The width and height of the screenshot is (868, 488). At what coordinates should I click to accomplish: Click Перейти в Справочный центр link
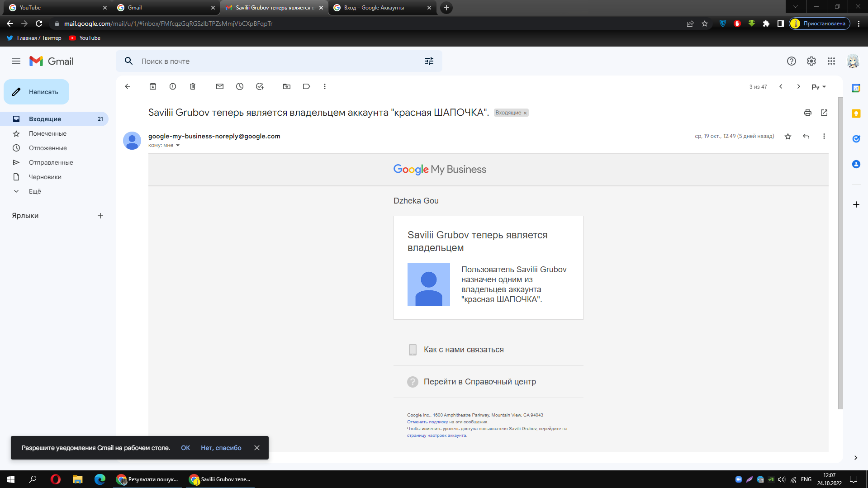tap(479, 382)
